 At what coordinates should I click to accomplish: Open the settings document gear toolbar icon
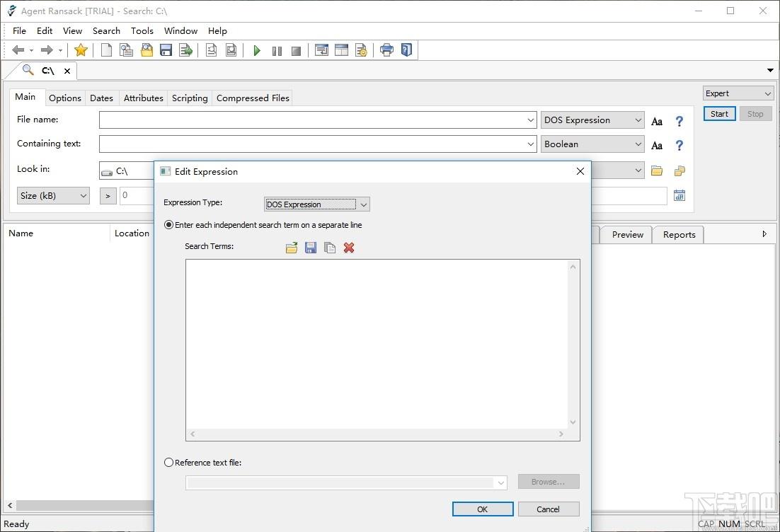point(361,50)
